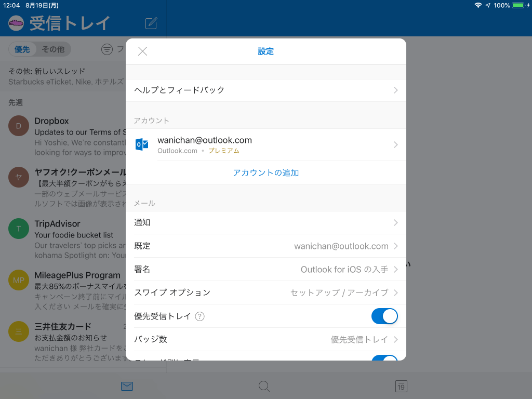This screenshot has height=399, width=532.
Task: Tap the セットアップ / アーカイブ value
Action: coord(339,293)
